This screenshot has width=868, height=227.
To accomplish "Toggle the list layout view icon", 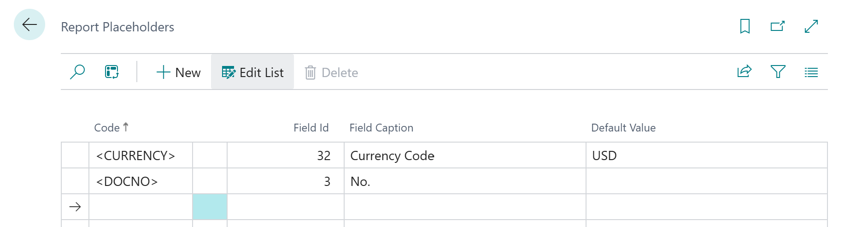I will (x=811, y=72).
